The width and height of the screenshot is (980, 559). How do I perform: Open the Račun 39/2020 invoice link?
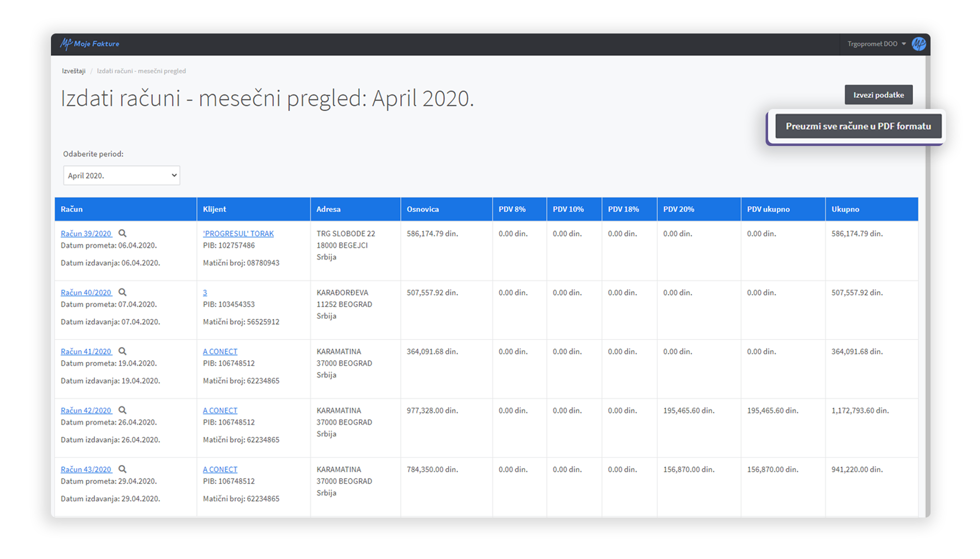click(86, 234)
